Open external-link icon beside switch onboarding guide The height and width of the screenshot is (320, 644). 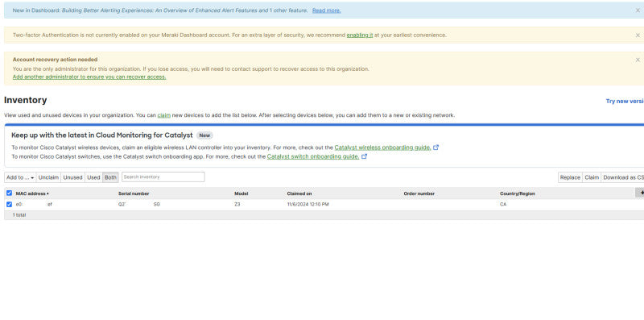(364, 156)
